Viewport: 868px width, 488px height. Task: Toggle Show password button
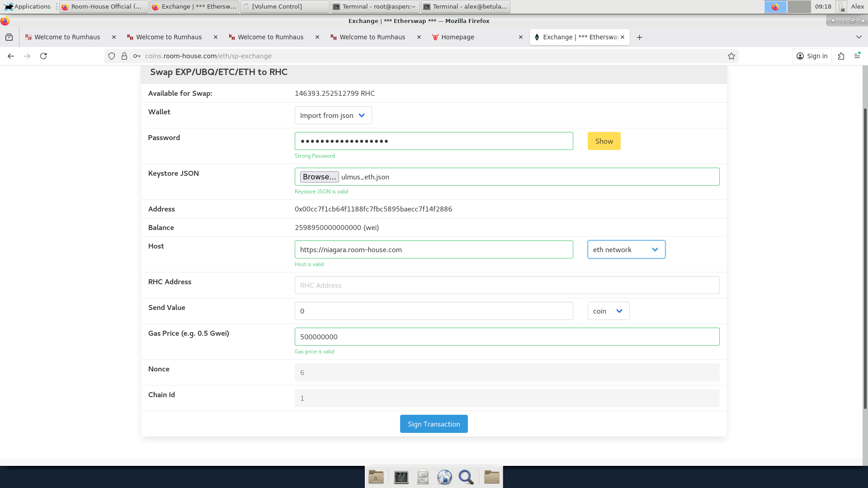pos(604,141)
